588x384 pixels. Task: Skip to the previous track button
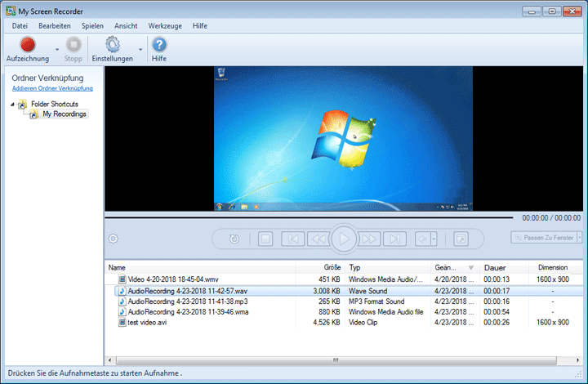click(291, 239)
